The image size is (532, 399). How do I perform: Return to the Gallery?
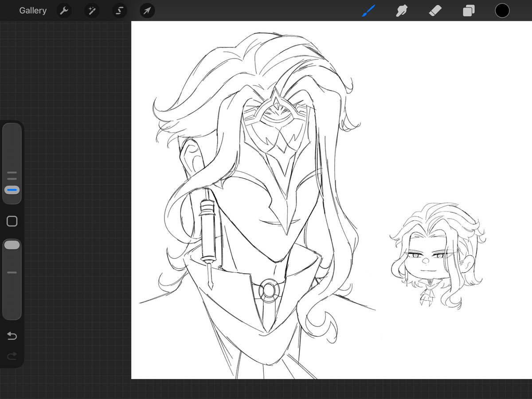point(33,11)
